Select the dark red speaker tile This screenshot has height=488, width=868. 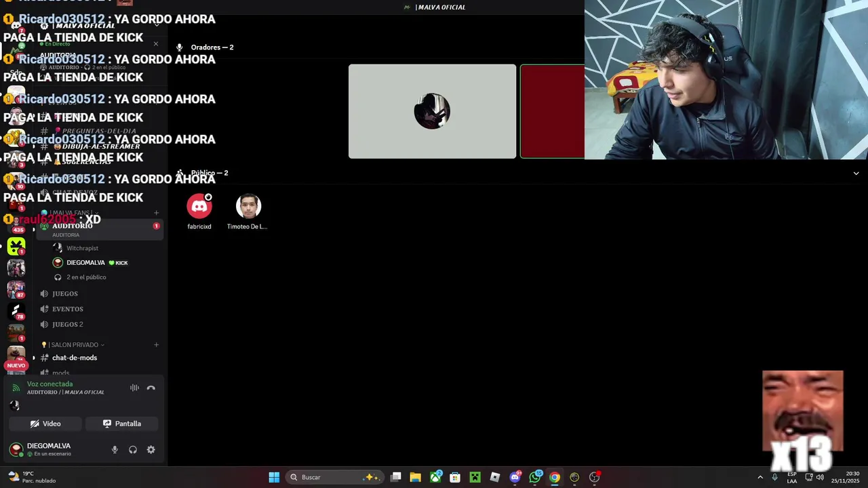click(552, 111)
